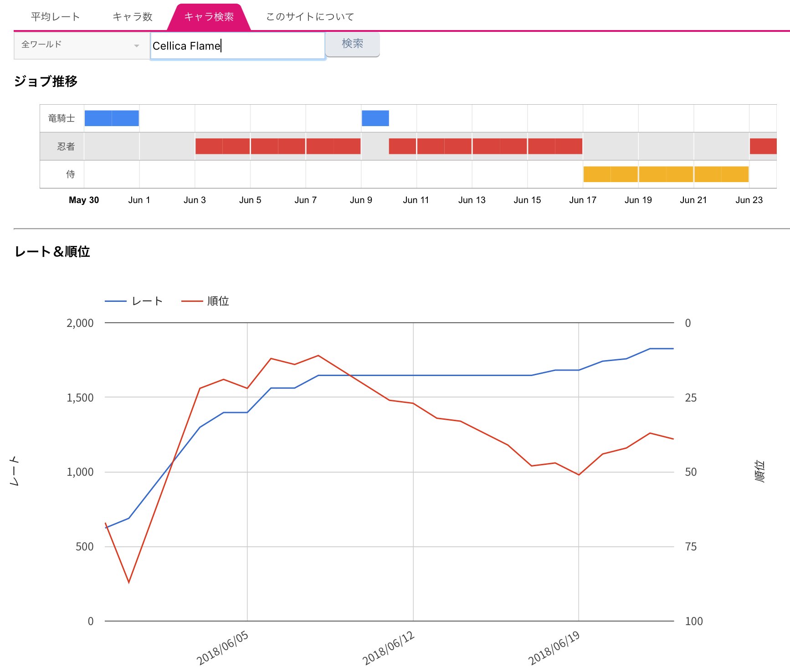Click the 検索 search button

click(x=352, y=43)
